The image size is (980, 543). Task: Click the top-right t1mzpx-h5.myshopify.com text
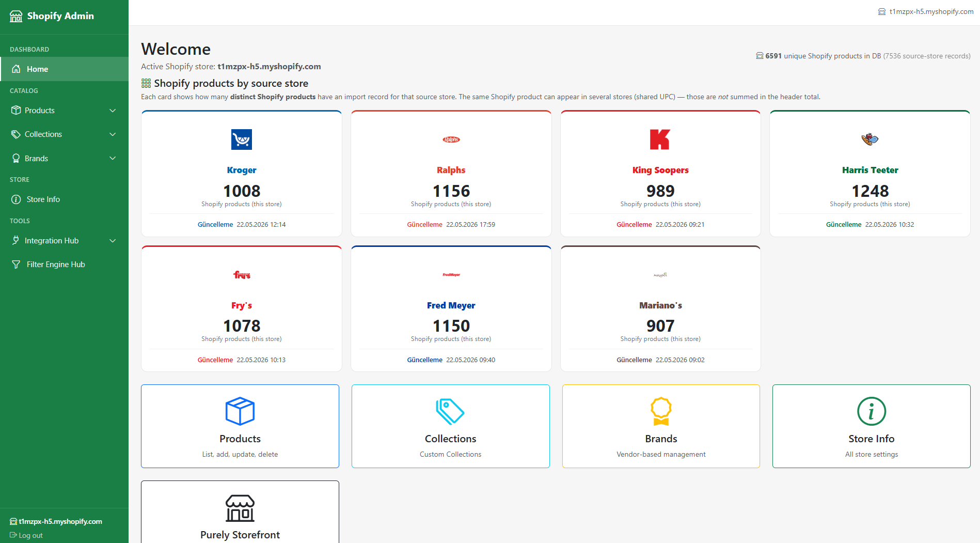[x=931, y=11]
